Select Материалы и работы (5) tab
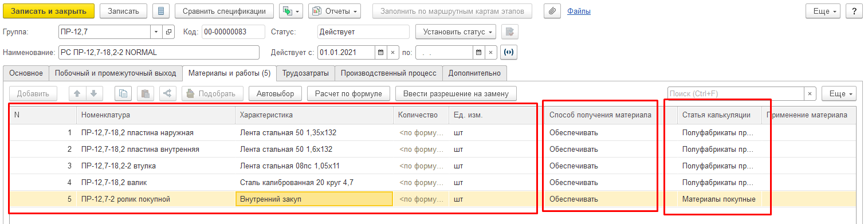Image resolution: width=868 pixels, height=224 pixels. (x=229, y=73)
